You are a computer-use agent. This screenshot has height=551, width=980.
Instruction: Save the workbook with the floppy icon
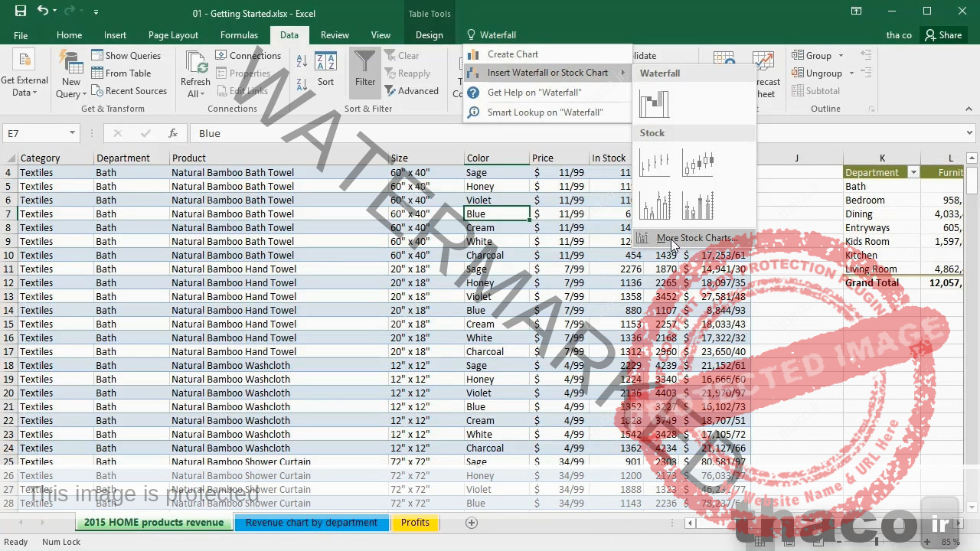(21, 11)
